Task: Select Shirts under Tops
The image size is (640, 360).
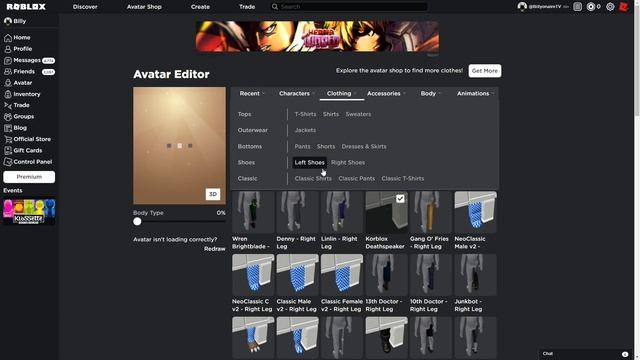Action: tap(331, 114)
